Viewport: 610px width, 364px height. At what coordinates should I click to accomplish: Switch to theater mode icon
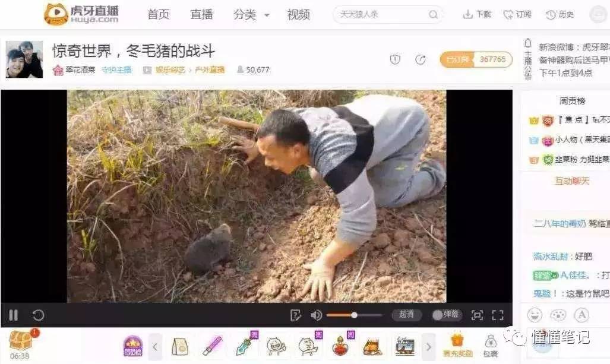pyautogui.click(x=477, y=315)
